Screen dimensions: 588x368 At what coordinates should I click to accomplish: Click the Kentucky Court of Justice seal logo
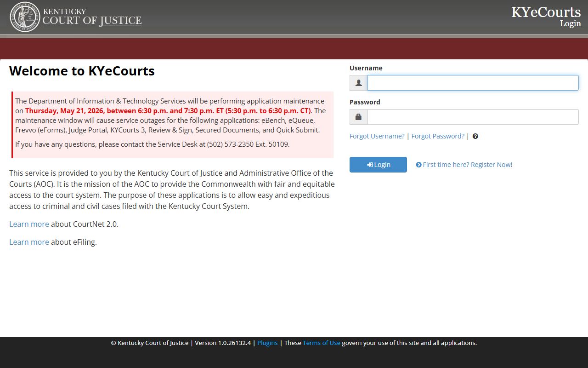click(x=25, y=17)
